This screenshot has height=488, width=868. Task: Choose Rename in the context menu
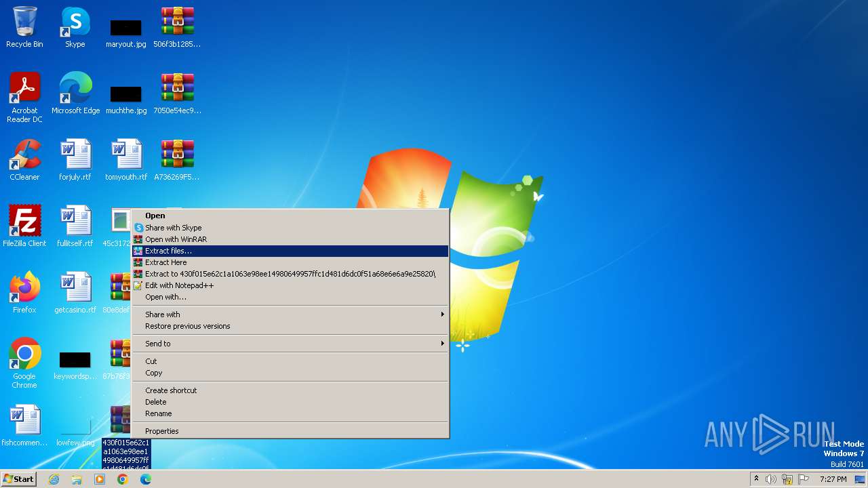(290, 413)
